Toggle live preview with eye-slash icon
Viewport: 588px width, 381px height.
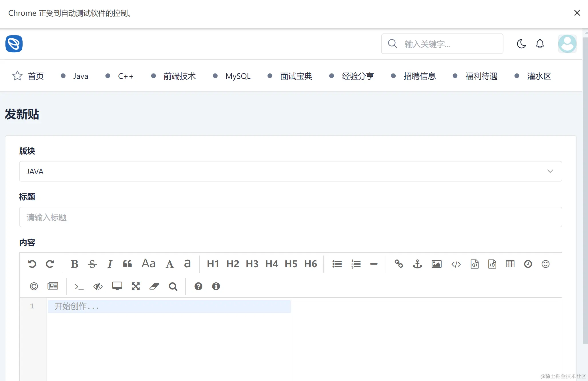click(x=98, y=286)
